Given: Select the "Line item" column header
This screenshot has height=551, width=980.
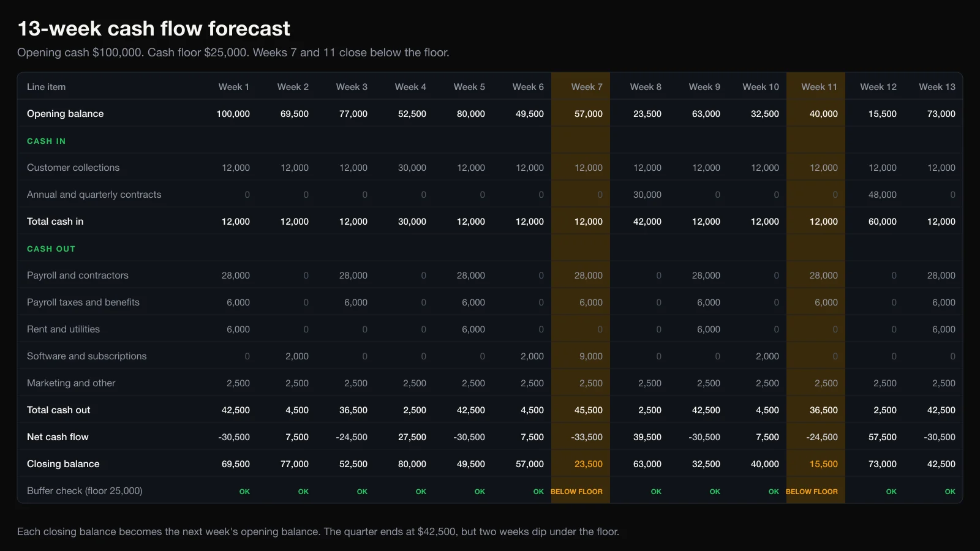Looking at the screenshot, I should (x=46, y=87).
